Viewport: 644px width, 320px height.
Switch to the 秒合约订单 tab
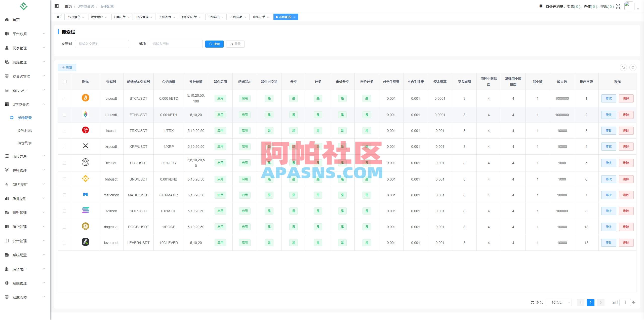[x=190, y=17]
